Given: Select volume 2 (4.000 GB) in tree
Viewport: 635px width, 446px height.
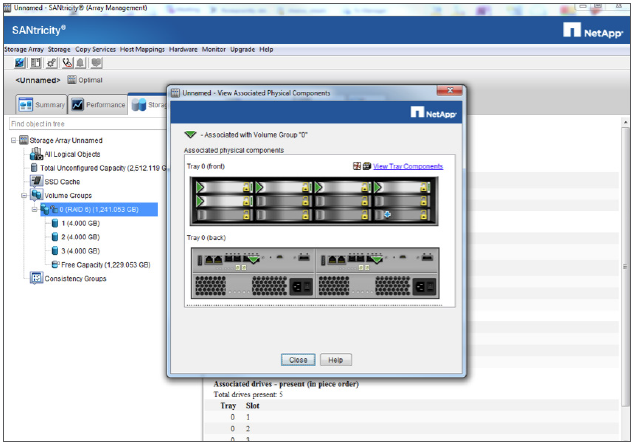Looking at the screenshot, I should click(x=81, y=237).
